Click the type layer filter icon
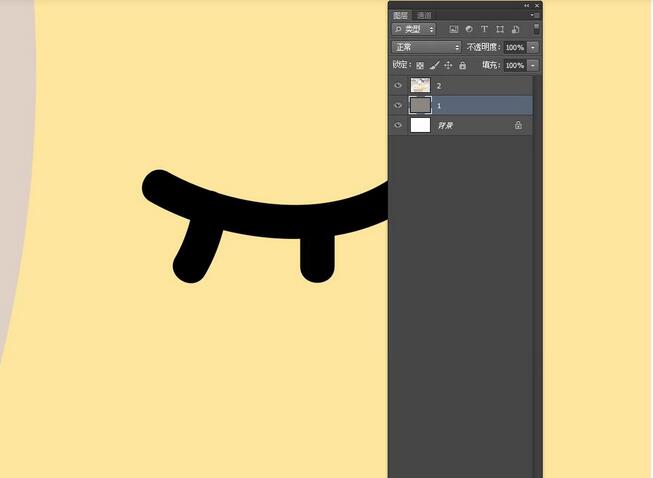The image size is (653, 478). tap(484, 30)
